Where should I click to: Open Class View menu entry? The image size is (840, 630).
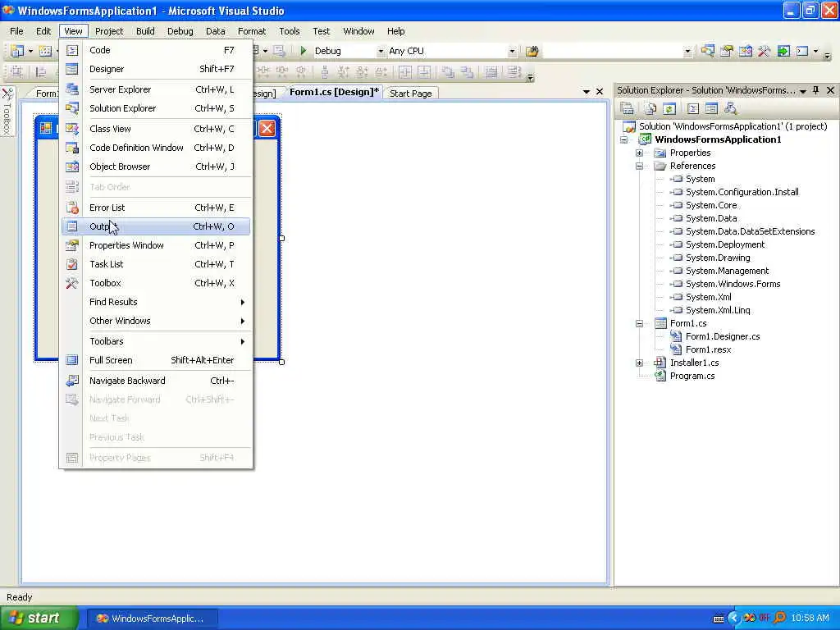[x=155, y=129]
